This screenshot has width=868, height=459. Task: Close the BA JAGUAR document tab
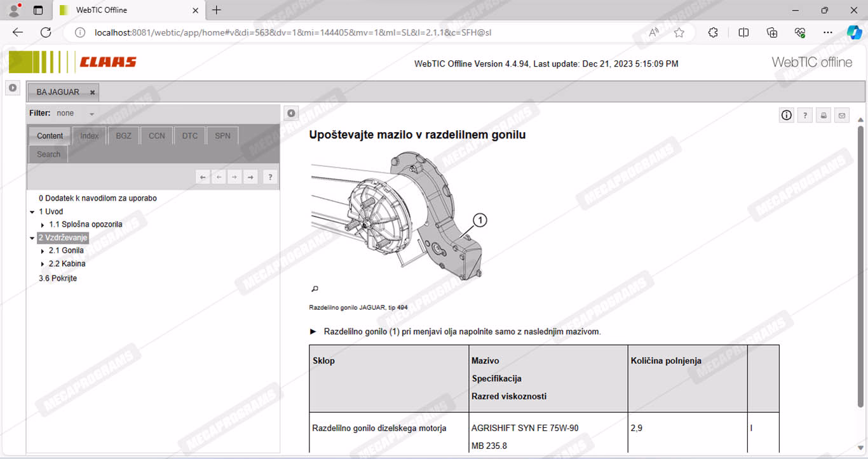(x=92, y=93)
